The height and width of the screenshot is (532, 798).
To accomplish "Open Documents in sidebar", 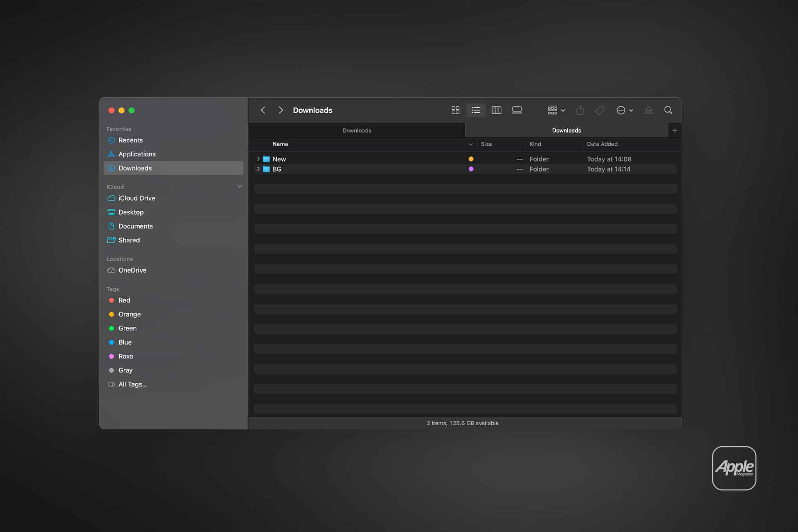I will 173,226.
